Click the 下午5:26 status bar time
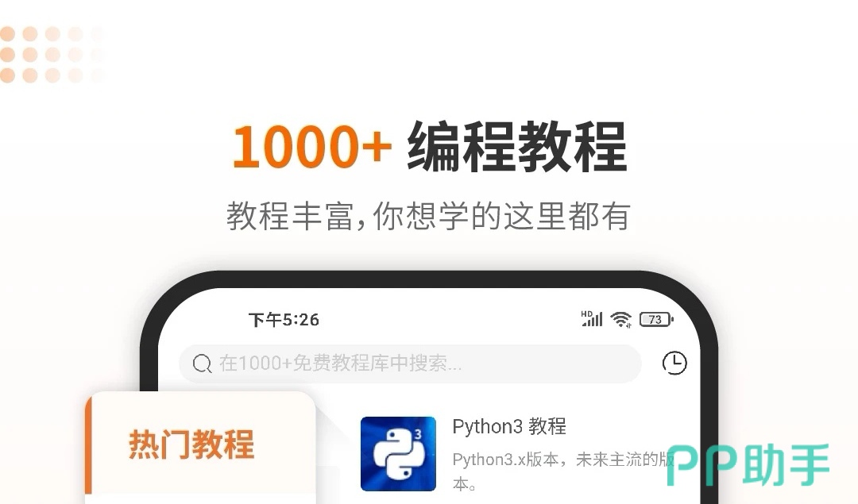 284,320
